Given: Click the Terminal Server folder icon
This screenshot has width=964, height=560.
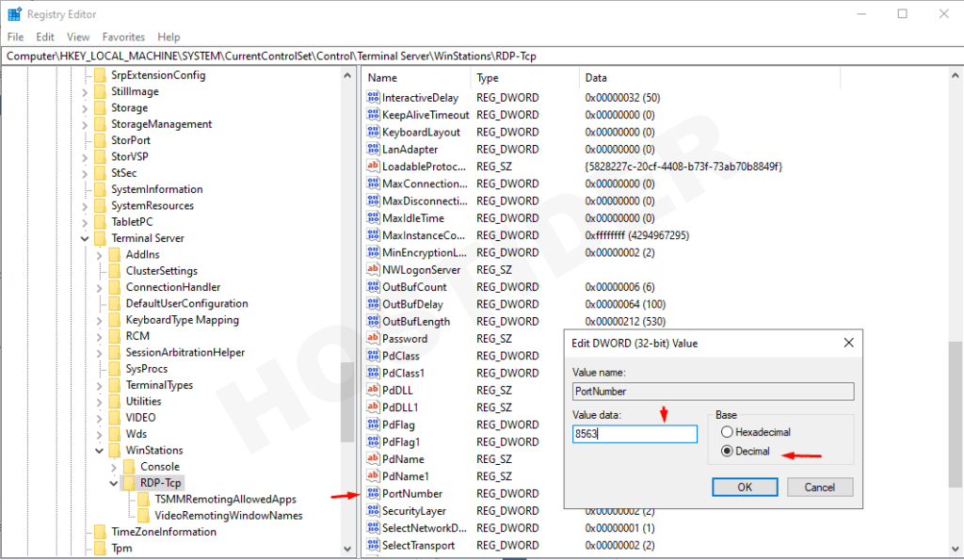Looking at the screenshot, I should tap(100, 238).
